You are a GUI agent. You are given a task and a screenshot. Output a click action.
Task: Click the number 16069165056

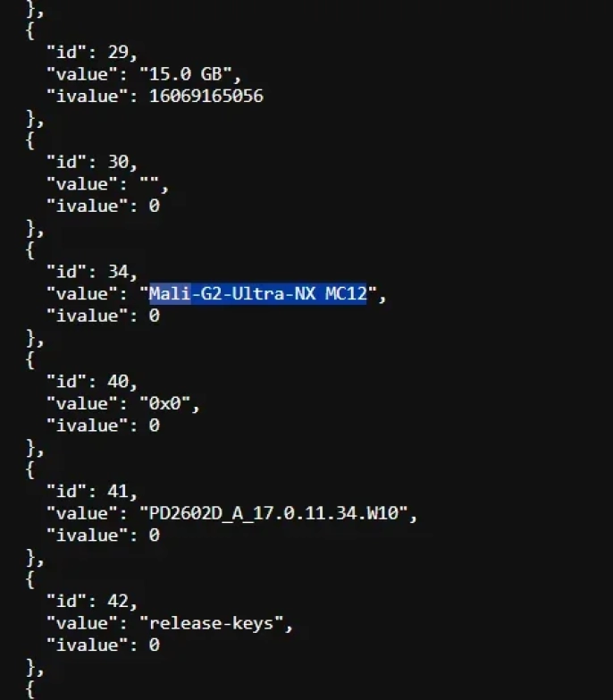point(206,96)
